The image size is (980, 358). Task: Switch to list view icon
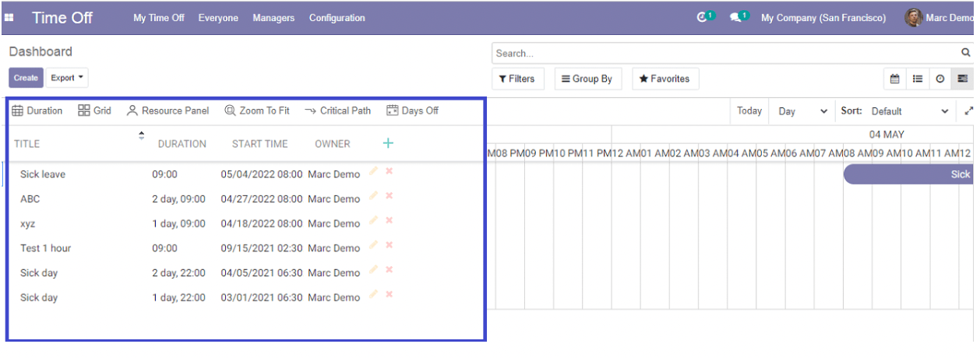[918, 79]
